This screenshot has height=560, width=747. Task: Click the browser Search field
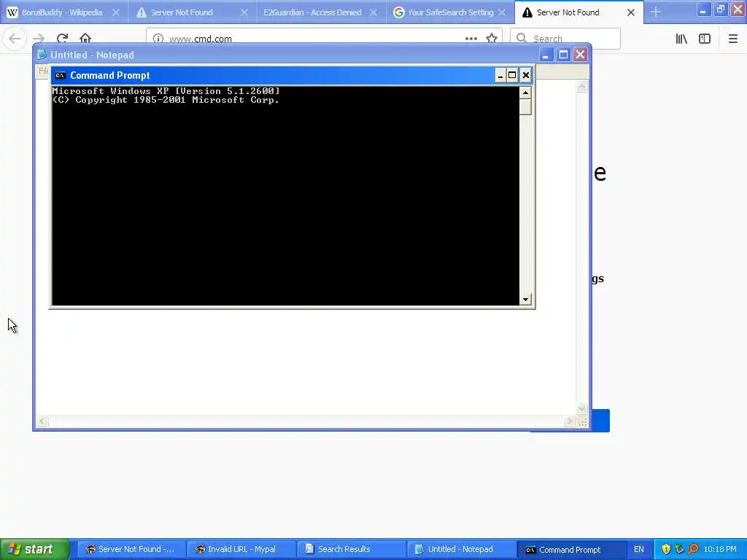coord(565,39)
